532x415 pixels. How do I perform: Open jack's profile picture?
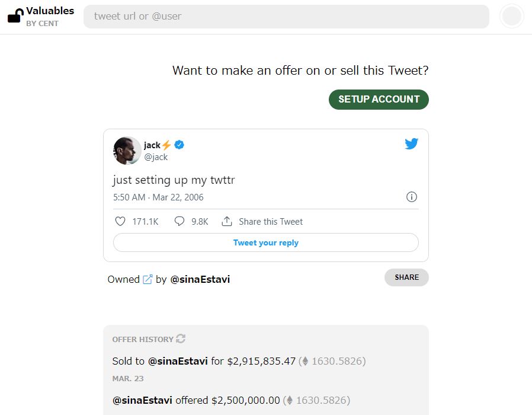pos(127,151)
